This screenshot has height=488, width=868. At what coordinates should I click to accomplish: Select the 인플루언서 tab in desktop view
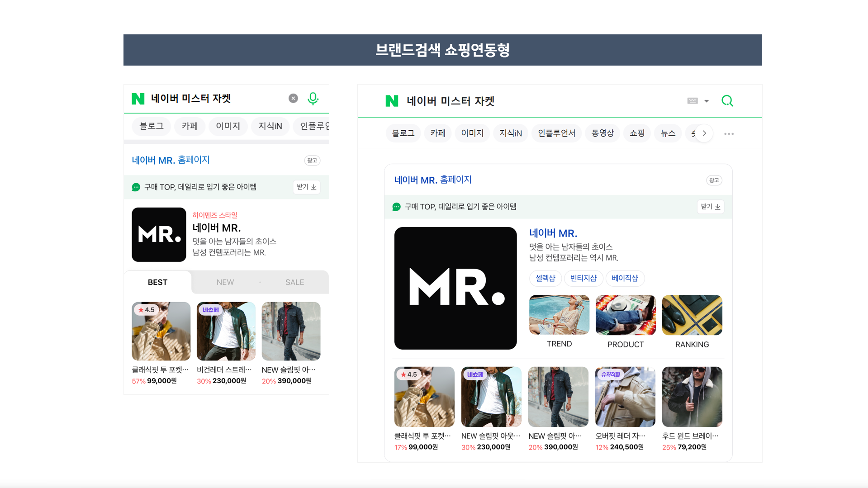tap(557, 133)
